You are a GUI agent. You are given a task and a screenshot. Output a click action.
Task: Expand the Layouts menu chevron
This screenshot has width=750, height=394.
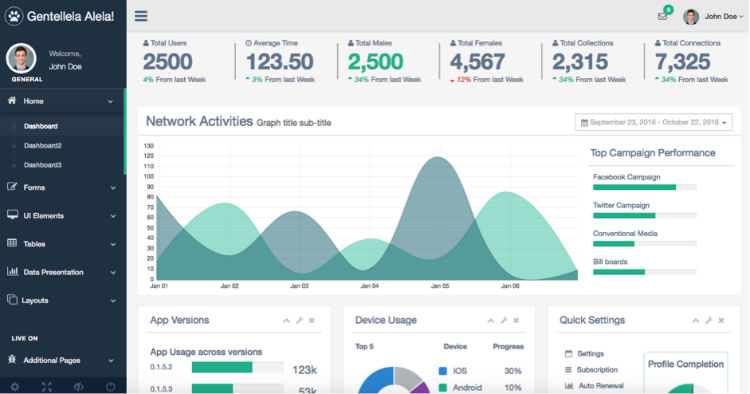113,301
